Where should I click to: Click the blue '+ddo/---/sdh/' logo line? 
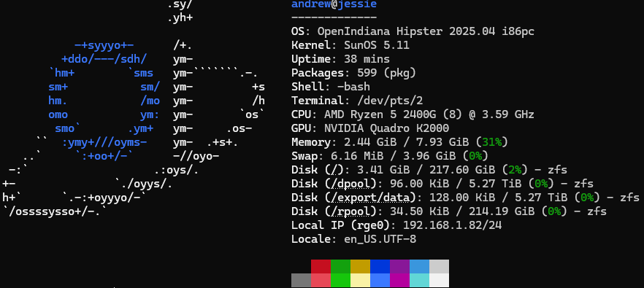point(104,59)
